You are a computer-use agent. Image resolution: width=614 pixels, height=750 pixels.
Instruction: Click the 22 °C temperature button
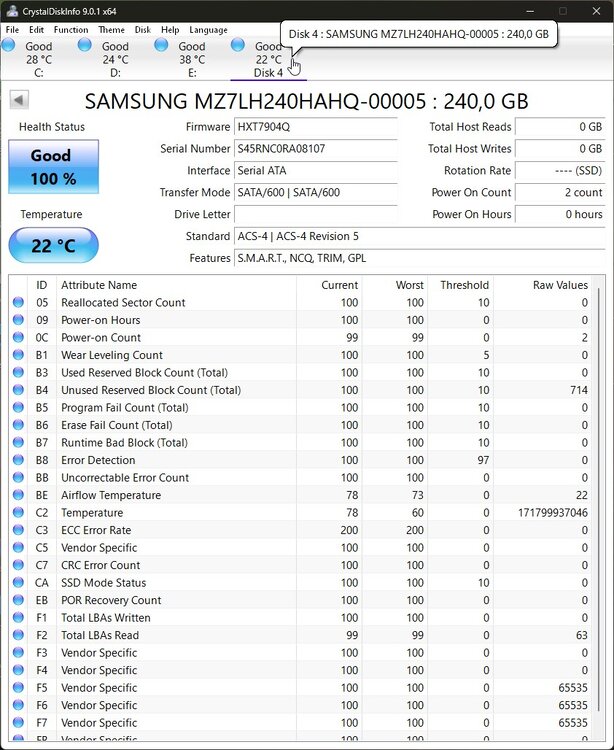[x=53, y=246]
